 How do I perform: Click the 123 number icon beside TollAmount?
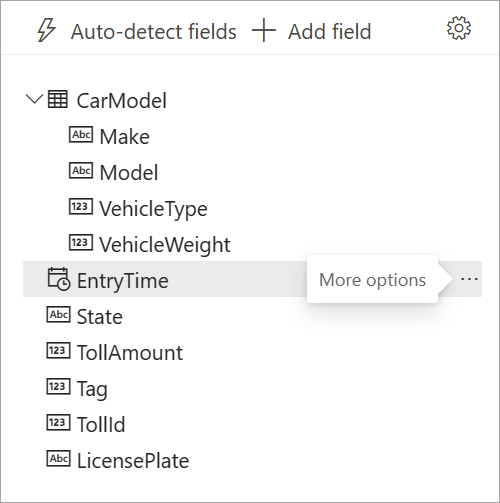coord(58,351)
